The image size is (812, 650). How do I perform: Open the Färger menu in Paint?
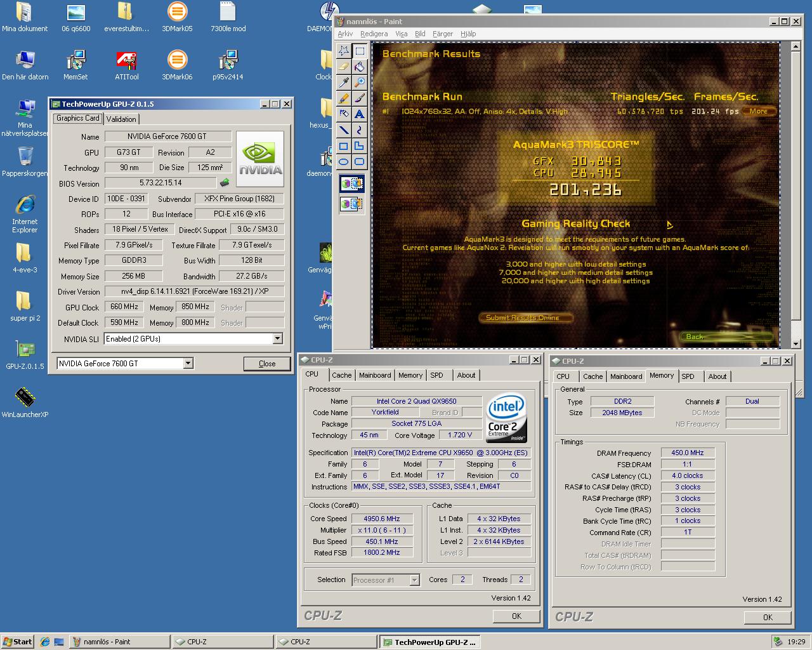click(x=443, y=34)
